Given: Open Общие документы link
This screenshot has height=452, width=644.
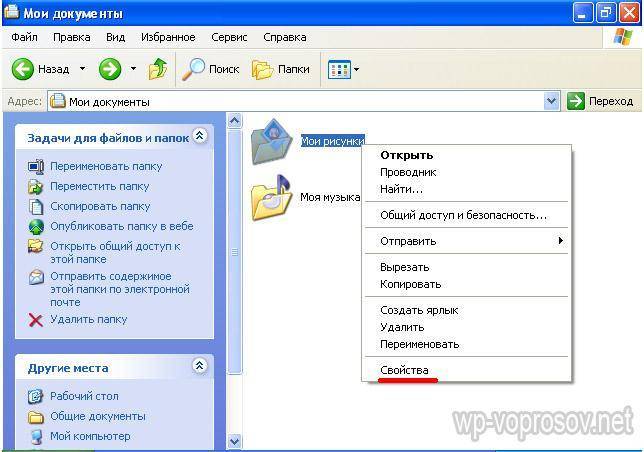Looking at the screenshot, I should coord(98,416).
